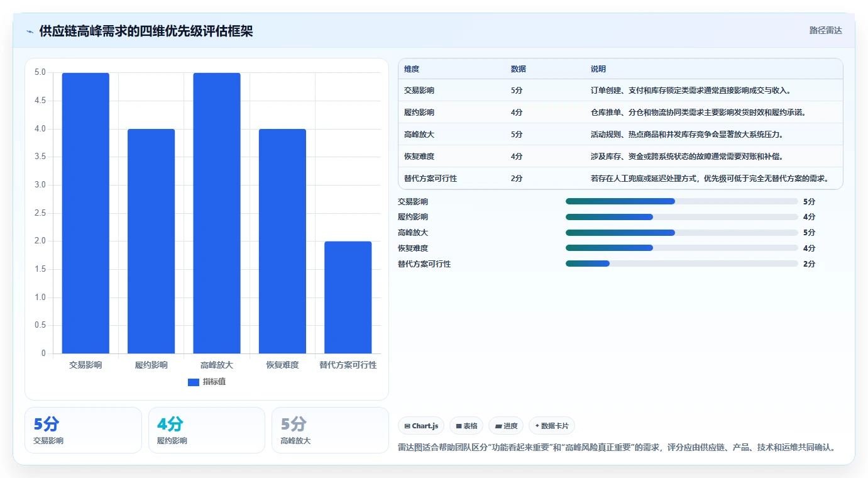Click the description starting 若存在人工兜底或延迟处理方式
The width and height of the screenshot is (868, 478).
[710, 179]
